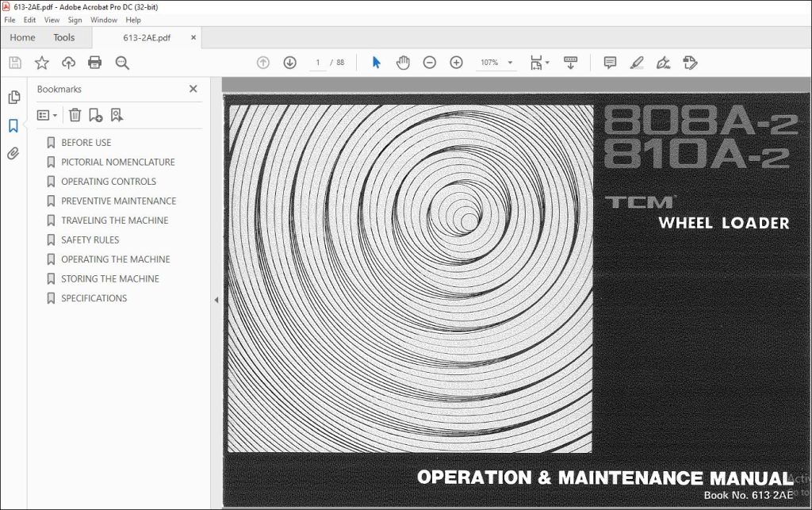Open the Sign document tool

coord(664,63)
